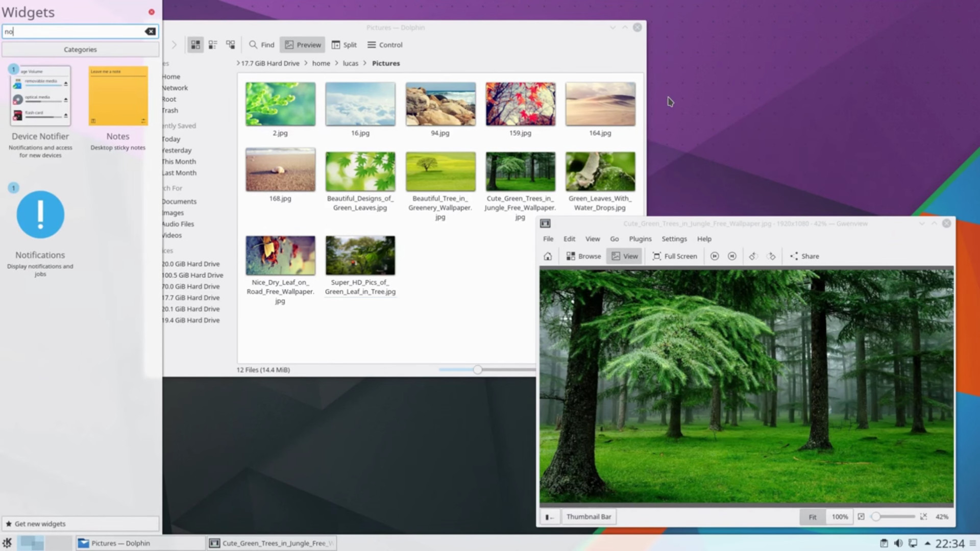Select the 168.jpg thumbnail
Image resolution: width=980 pixels, height=551 pixels.
[280, 170]
